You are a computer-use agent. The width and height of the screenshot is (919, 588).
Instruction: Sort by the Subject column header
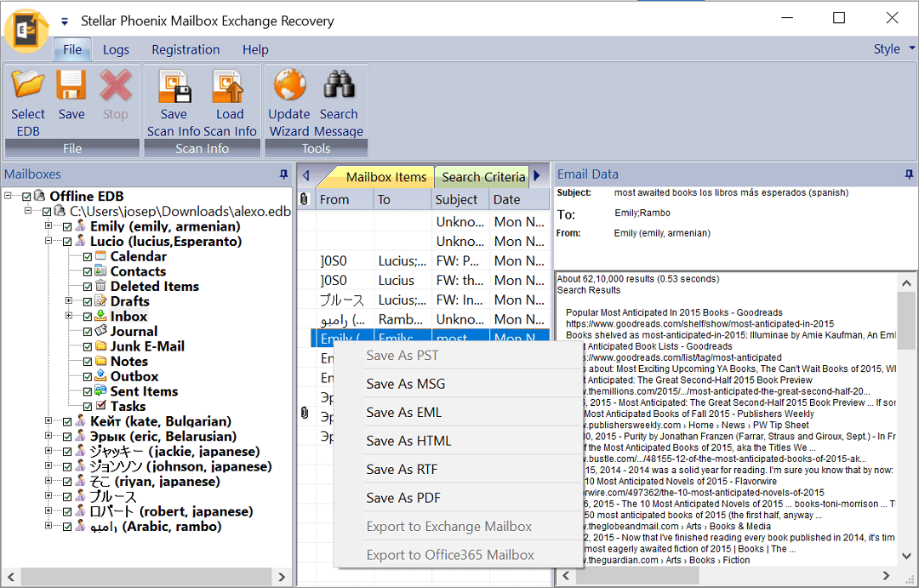coord(460,199)
